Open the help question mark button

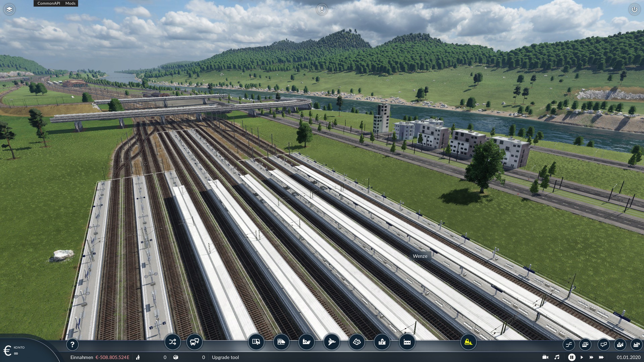click(72, 344)
